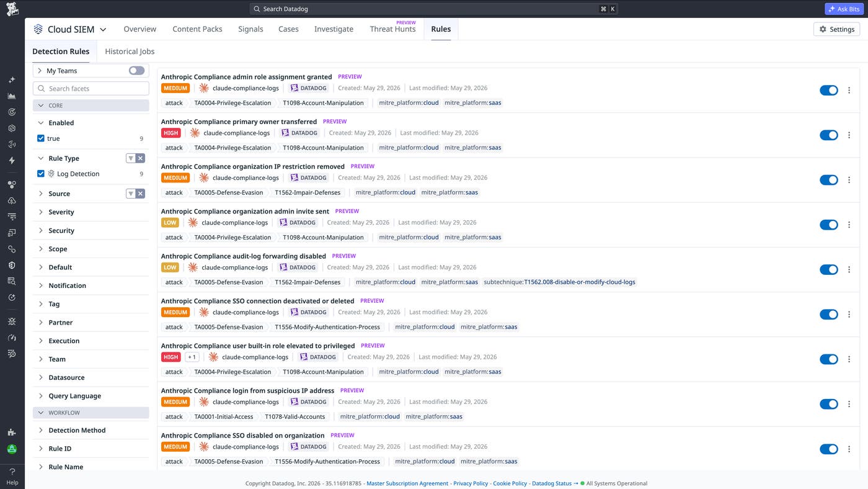Disable the SSO connection deactivated or deleted rule
Screen dimensions: 868x489
[x=829, y=315]
